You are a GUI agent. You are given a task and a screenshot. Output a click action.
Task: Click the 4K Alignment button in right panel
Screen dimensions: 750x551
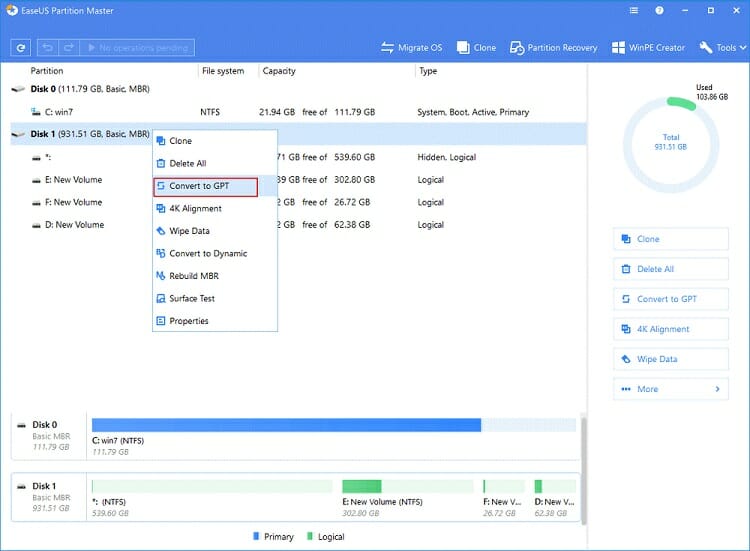(x=670, y=329)
